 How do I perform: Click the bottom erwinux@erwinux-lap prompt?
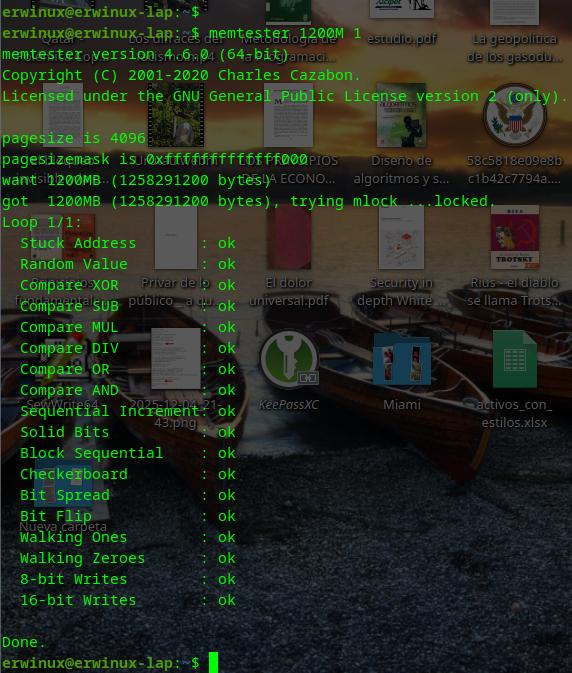(101, 664)
